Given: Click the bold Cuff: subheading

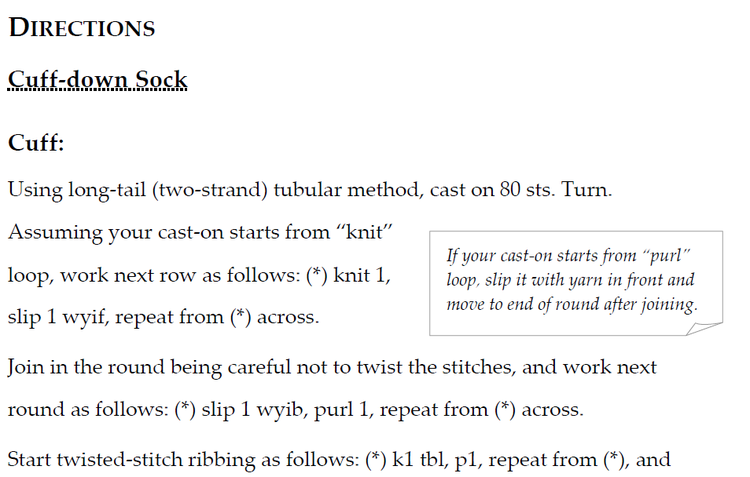Looking at the screenshot, I should [36, 142].
